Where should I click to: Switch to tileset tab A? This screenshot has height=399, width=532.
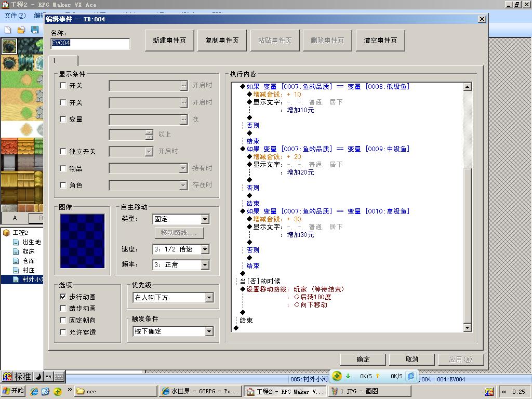15,218
